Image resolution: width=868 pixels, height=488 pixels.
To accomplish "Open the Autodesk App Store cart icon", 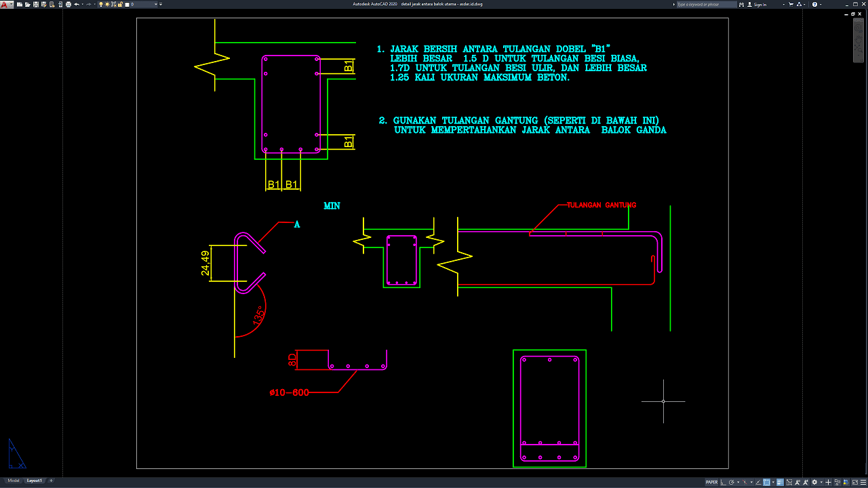I will (x=790, y=4).
